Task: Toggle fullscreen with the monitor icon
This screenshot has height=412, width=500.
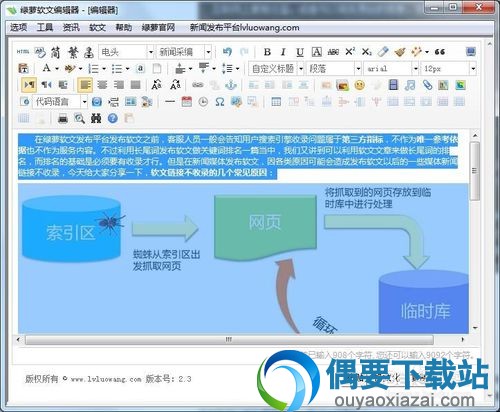Action: [x=471, y=52]
